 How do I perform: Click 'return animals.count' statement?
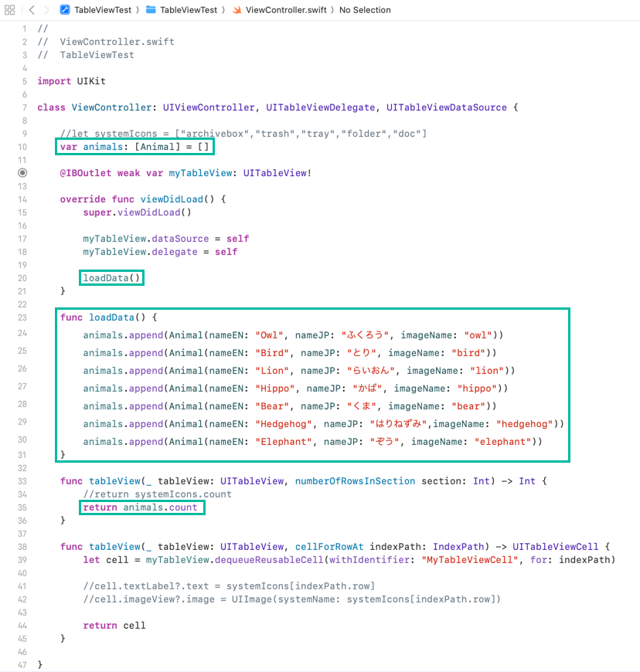click(x=141, y=507)
